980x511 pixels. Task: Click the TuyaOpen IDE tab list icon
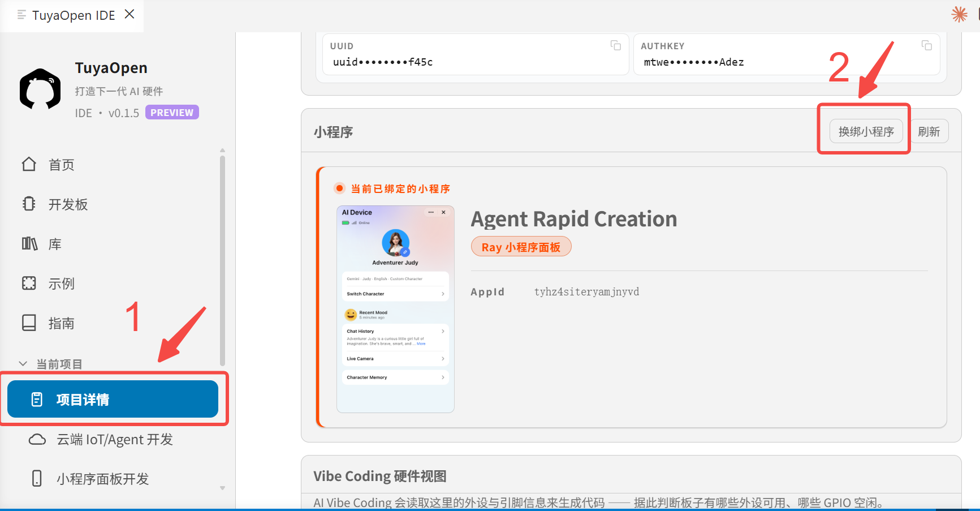click(21, 15)
